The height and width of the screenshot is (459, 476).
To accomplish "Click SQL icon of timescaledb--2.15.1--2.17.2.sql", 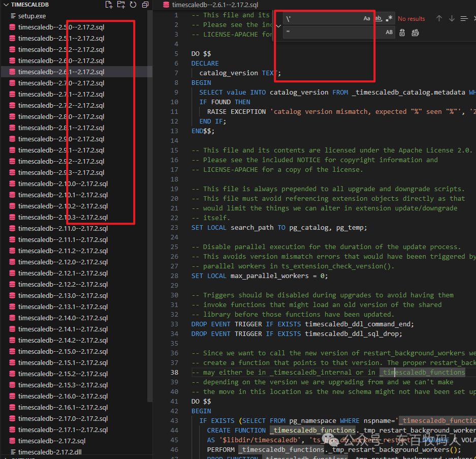I will pyautogui.click(x=12, y=363).
